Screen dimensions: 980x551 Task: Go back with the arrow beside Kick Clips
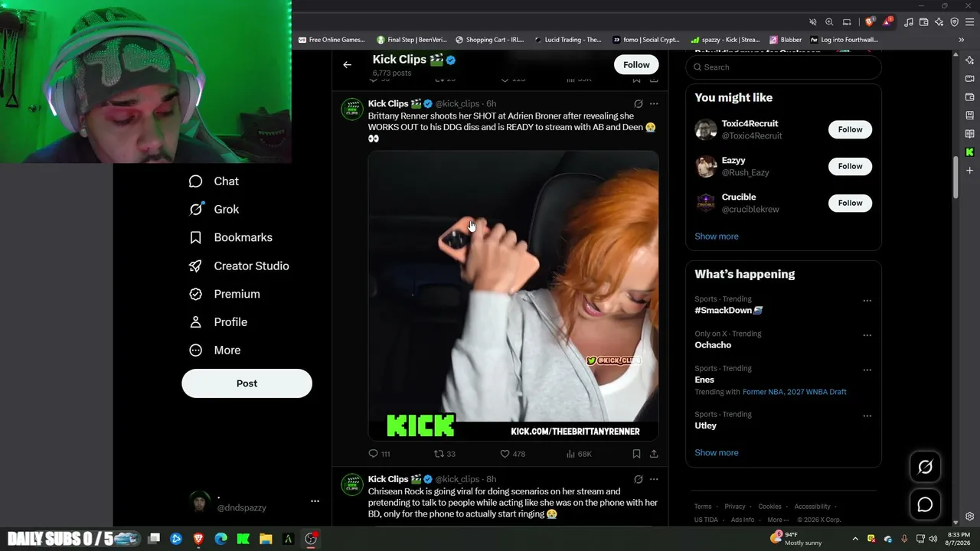click(x=347, y=65)
